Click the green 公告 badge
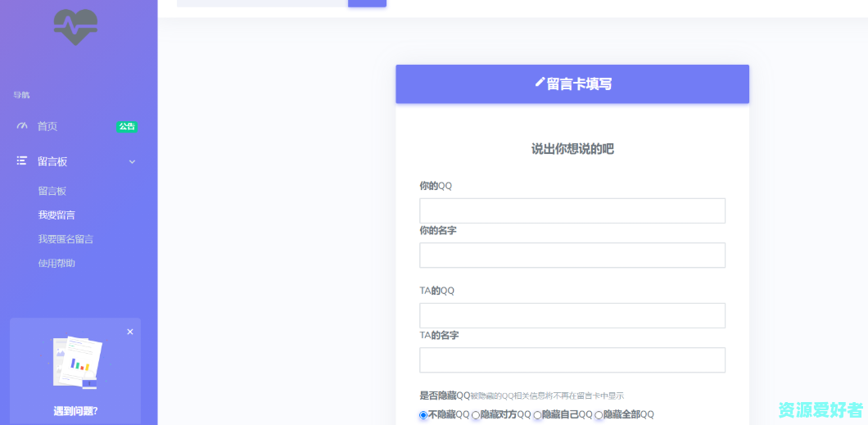The image size is (868, 425). tap(127, 127)
